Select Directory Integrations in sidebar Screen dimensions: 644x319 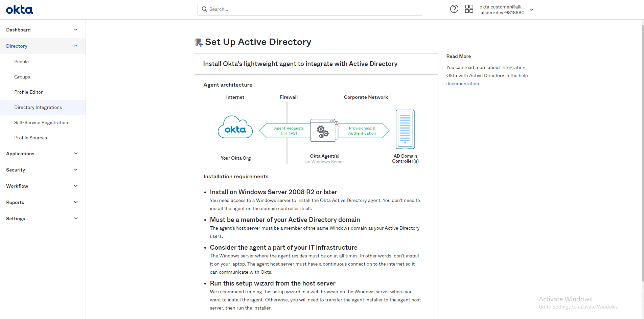pos(43,107)
